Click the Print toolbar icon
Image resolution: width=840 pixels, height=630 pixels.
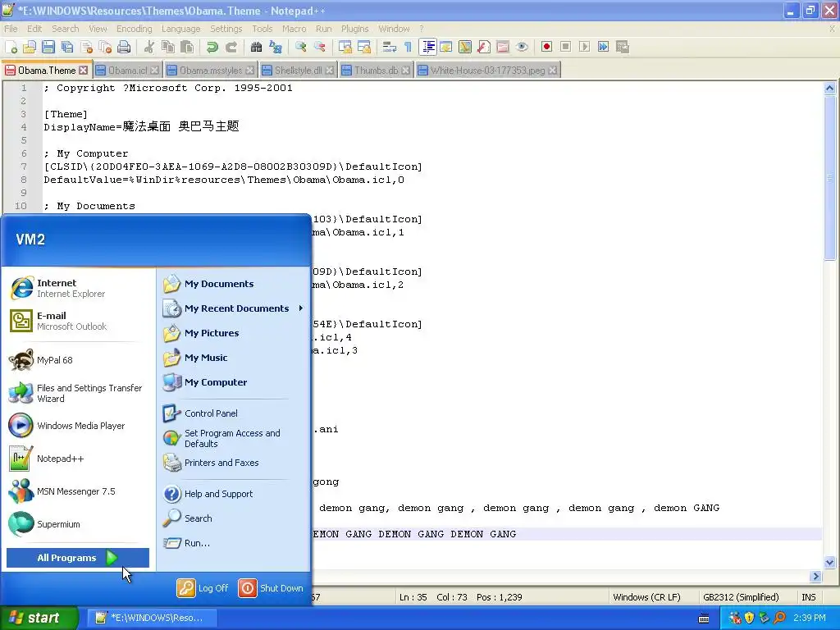[124, 47]
